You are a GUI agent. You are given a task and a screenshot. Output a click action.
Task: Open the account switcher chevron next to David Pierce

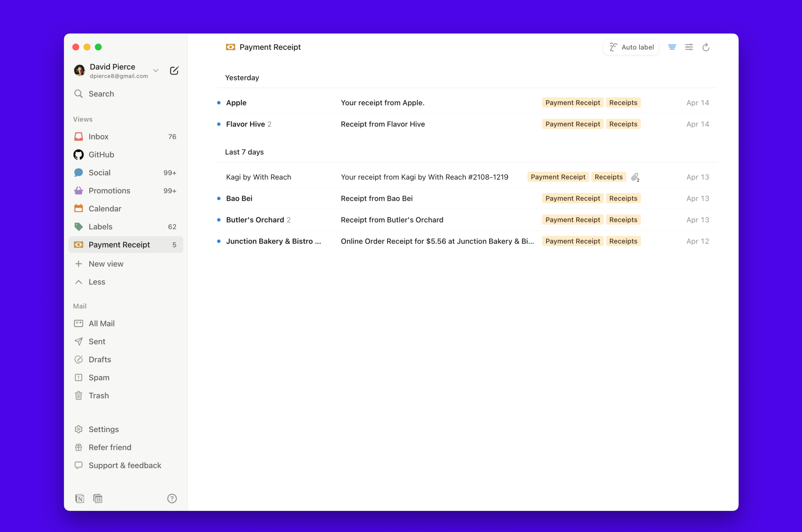point(156,71)
